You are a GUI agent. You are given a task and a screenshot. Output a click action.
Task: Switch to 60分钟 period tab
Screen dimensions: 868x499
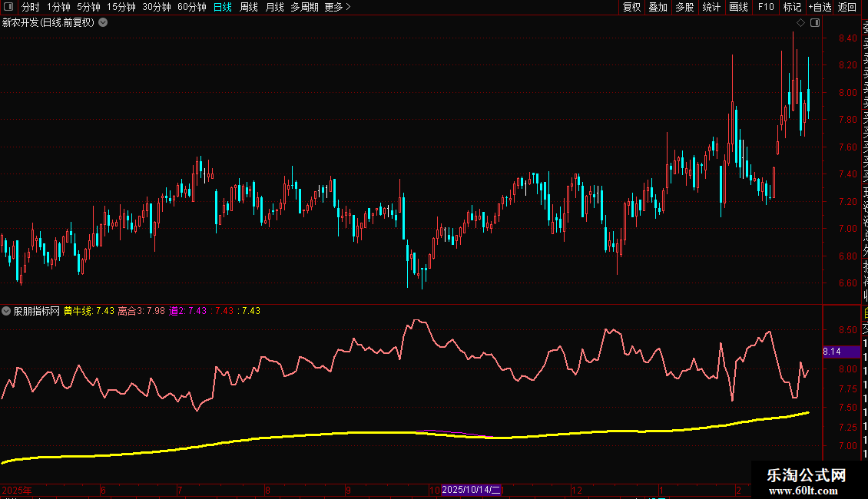point(191,8)
